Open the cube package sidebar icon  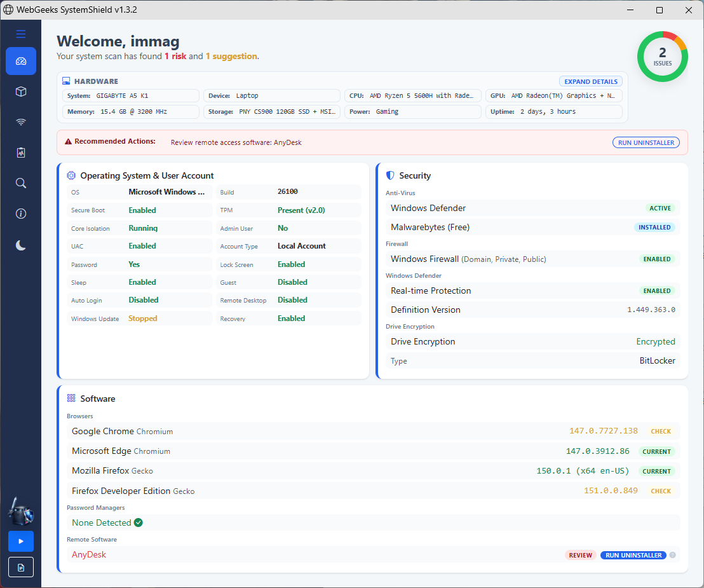[21, 92]
